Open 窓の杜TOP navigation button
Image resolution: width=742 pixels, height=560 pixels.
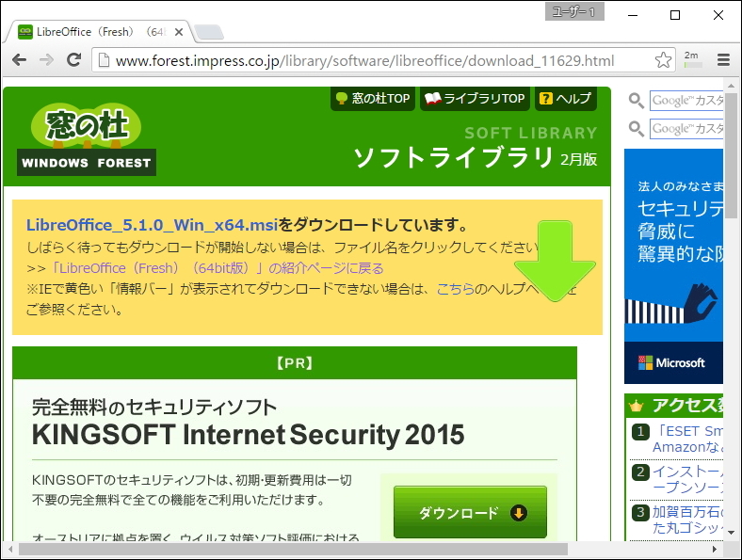pyautogui.click(x=373, y=99)
